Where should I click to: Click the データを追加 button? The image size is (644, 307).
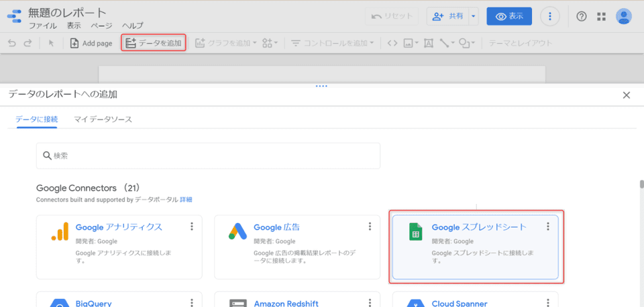point(153,43)
